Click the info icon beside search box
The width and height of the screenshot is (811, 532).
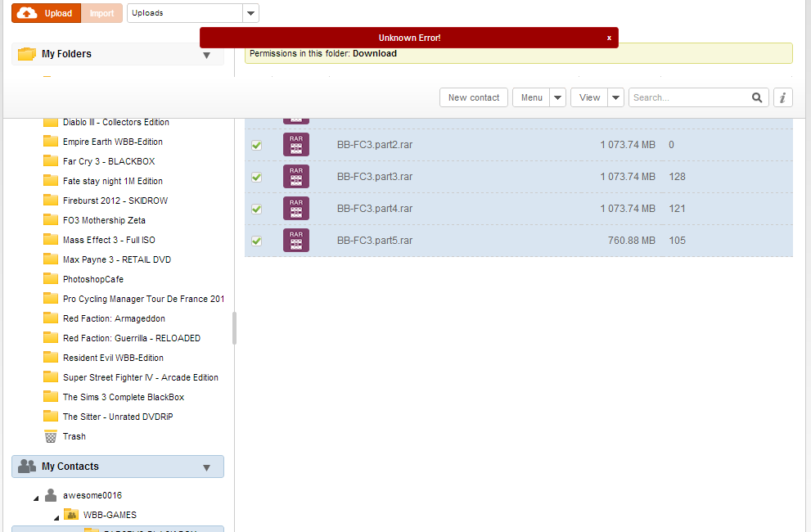click(782, 97)
